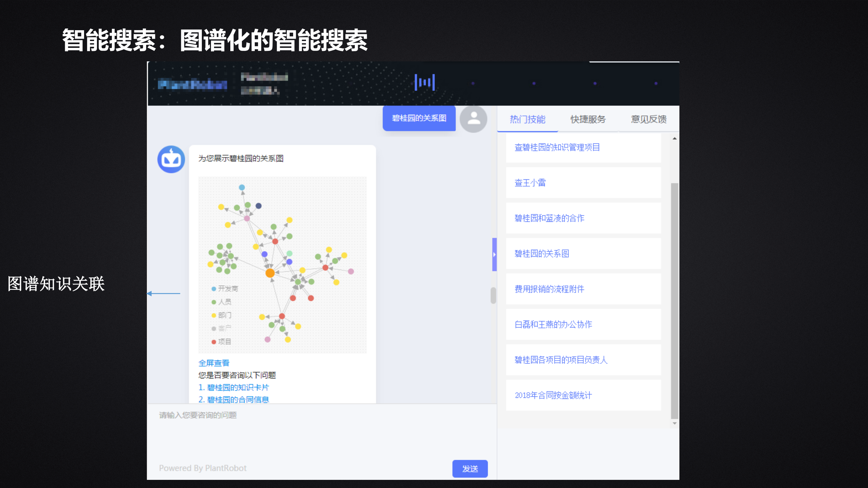The image size is (868, 488).
Task: Open the user profile avatar icon
Action: tap(474, 119)
